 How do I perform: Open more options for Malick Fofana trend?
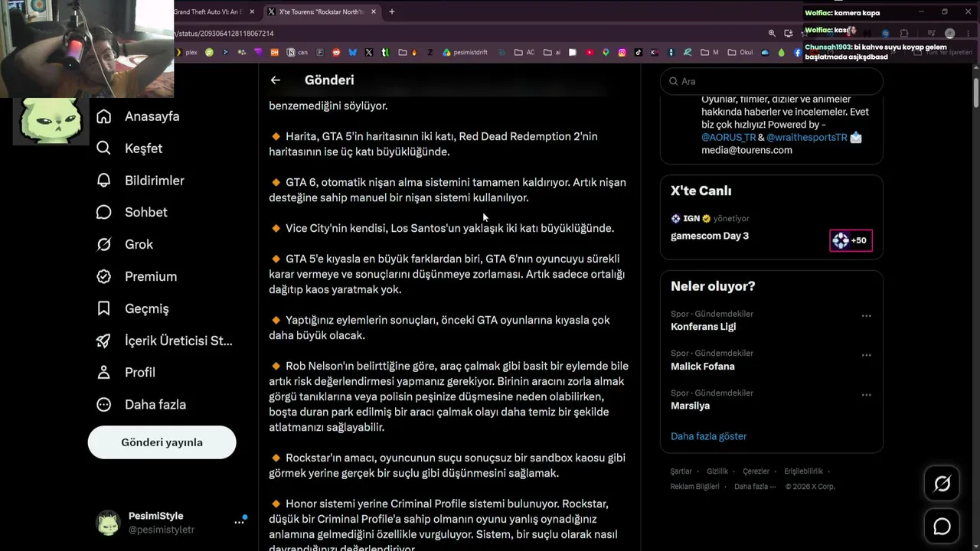coord(866,355)
